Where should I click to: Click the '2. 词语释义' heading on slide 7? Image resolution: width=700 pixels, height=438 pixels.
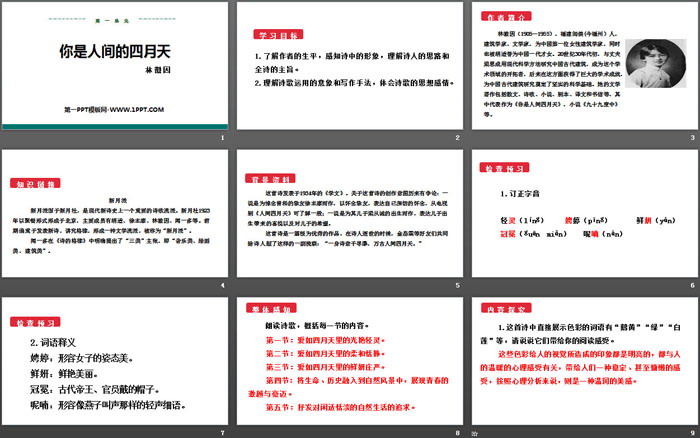click(x=53, y=342)
